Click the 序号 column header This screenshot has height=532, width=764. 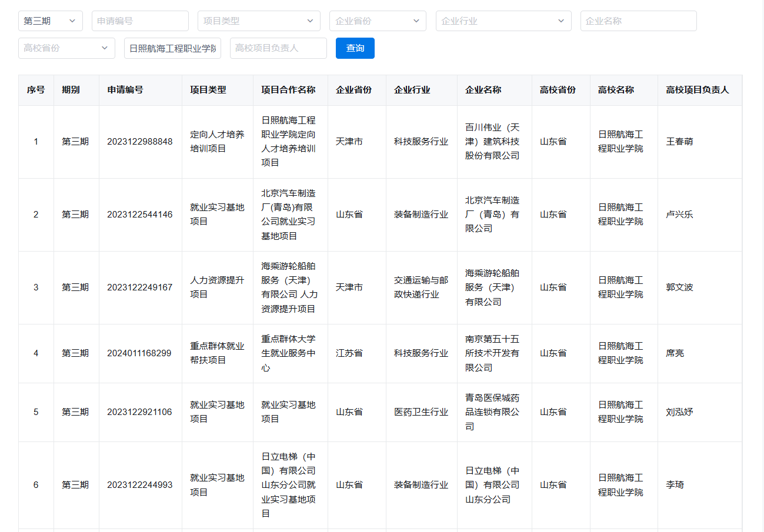pyautogui.click(x=36, y=90)
